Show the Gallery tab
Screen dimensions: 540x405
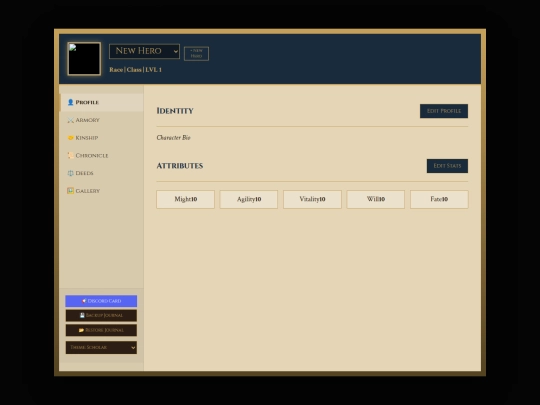pos(102,191)
